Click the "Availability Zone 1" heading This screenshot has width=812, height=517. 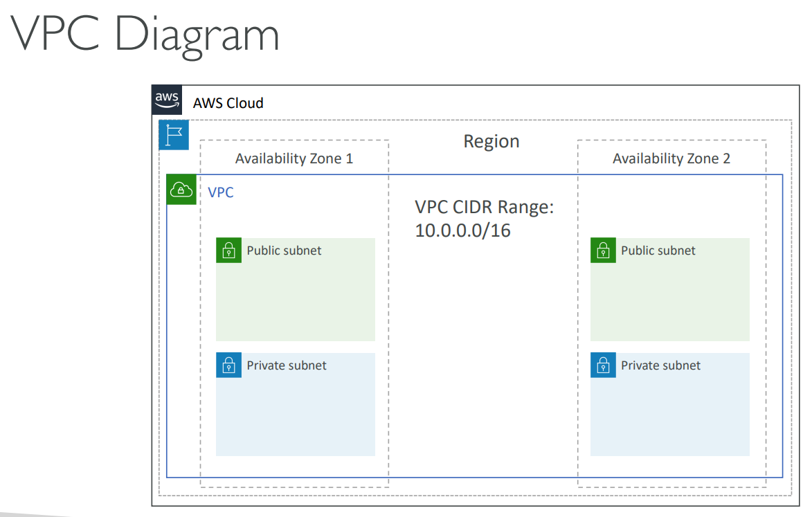[x=294, y=158]
